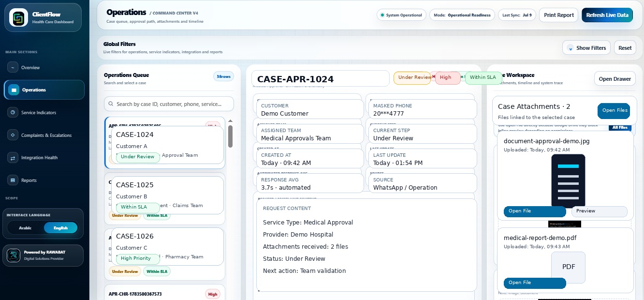Switch to the All Files tab

pyautogui.click(x=620, y=127)
